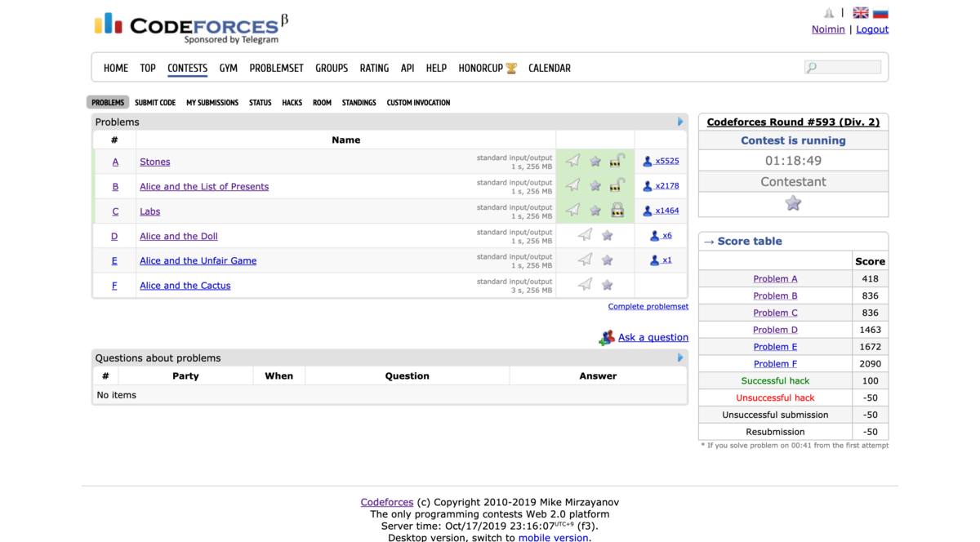Viewport: 980px width, 542px height.
Task: Switch language using the British flag
Action: (x=861, y=13)
